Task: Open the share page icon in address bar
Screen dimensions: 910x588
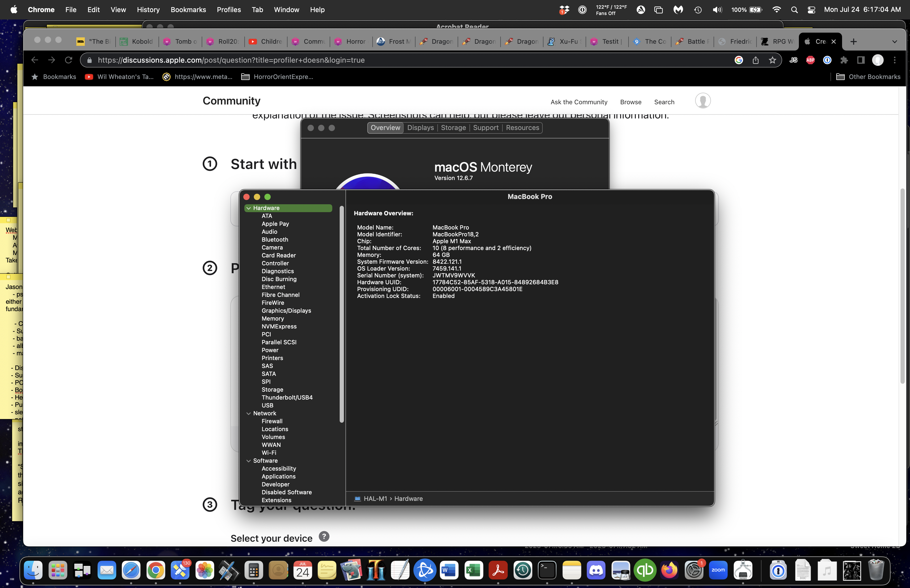Action: (755, 60)
